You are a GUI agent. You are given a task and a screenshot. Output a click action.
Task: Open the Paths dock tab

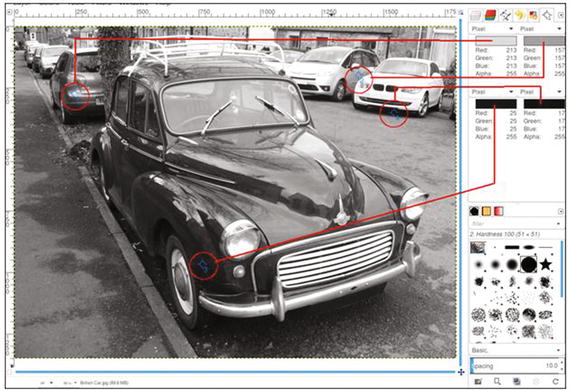click(x=505, y=15)
